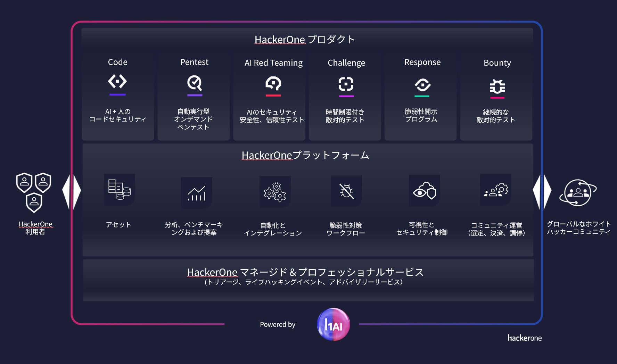617x364 pixels.
Task: Click '自動化とインテグレーション' label
Action: (273, 229)
